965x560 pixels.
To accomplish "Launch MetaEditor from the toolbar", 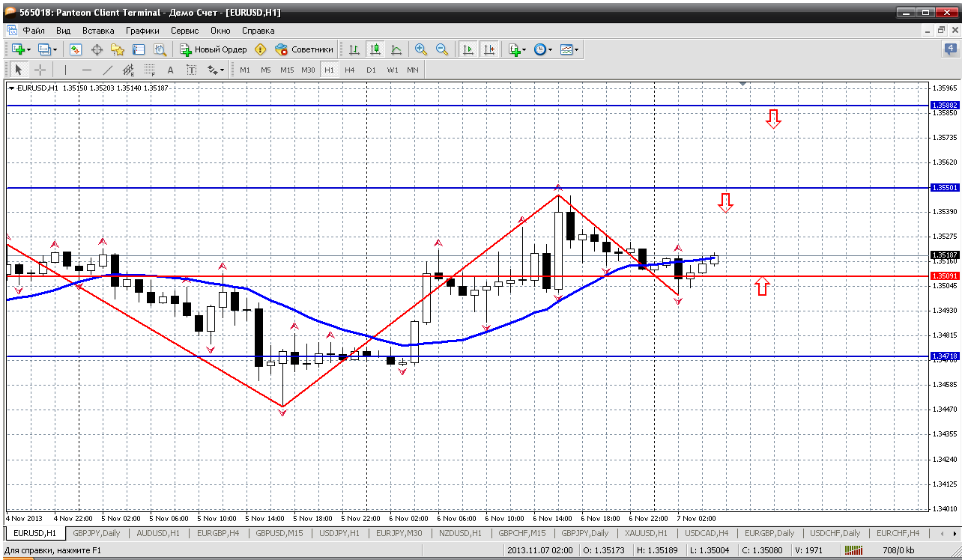I will point(261,49).
